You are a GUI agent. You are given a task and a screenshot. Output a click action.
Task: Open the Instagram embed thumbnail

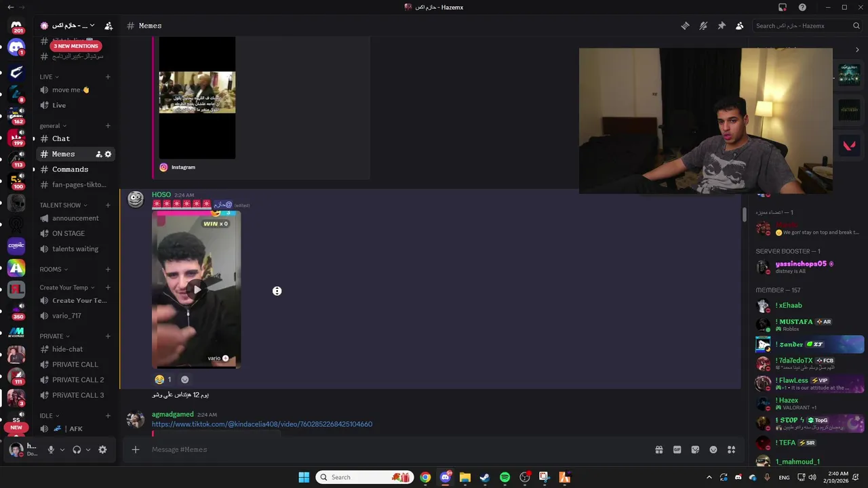pos(197,92)
